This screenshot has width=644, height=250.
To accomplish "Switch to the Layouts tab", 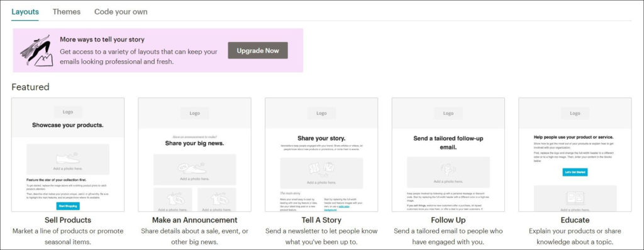I will [25, 11].
